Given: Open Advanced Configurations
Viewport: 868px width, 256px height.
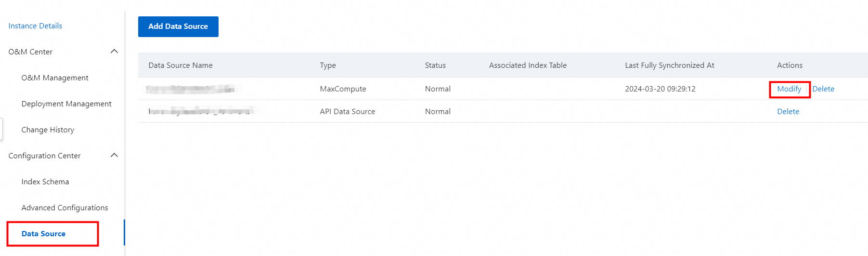Looking at the screenshot, I should (x=65, y=208).
